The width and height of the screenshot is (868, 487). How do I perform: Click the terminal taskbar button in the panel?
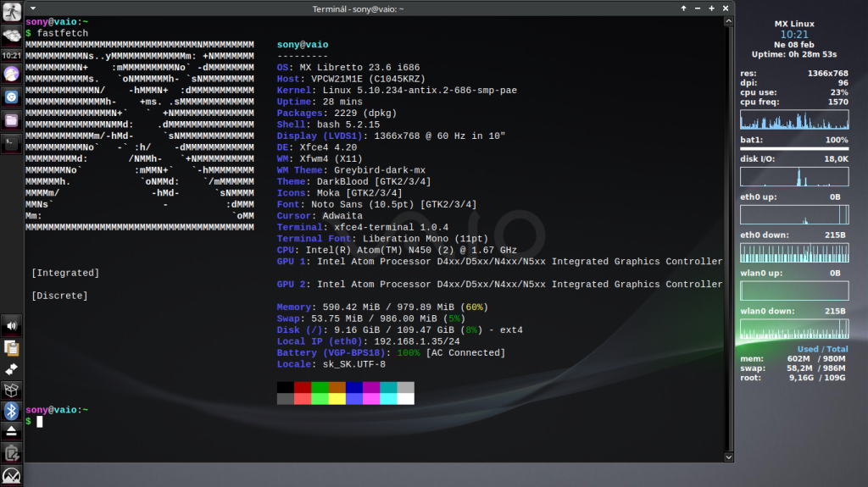tap(12, 143)
